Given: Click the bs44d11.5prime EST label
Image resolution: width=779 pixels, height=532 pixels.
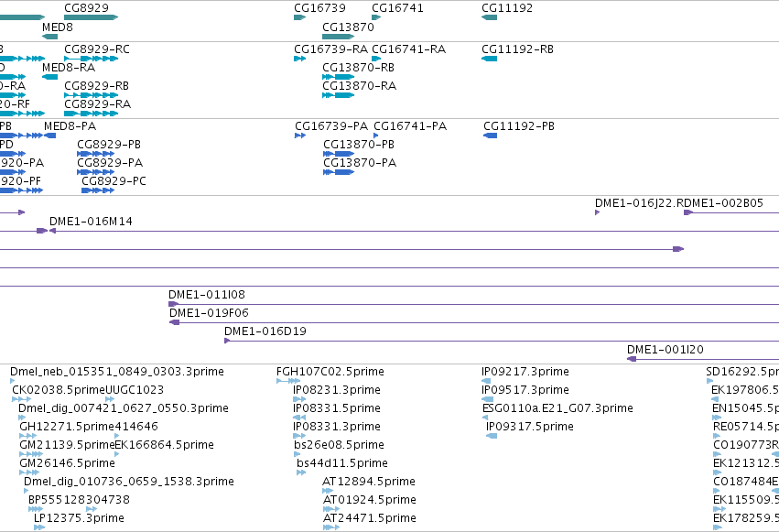Looking at the screenshot, I should click(x=342, y=463).
